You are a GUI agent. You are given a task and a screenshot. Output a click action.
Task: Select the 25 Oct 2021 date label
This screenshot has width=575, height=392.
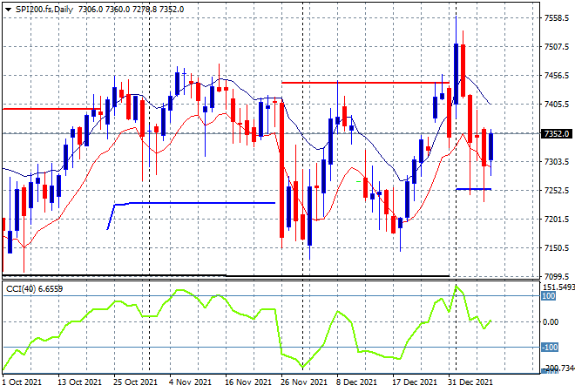[135, 382]
